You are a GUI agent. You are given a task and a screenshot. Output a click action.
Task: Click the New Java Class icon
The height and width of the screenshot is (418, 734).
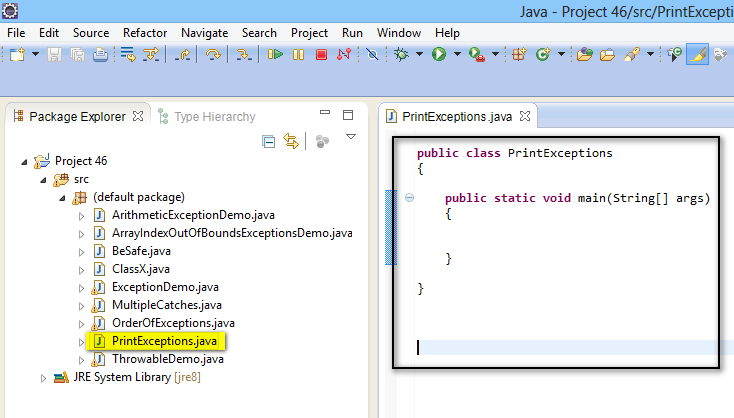543,54
